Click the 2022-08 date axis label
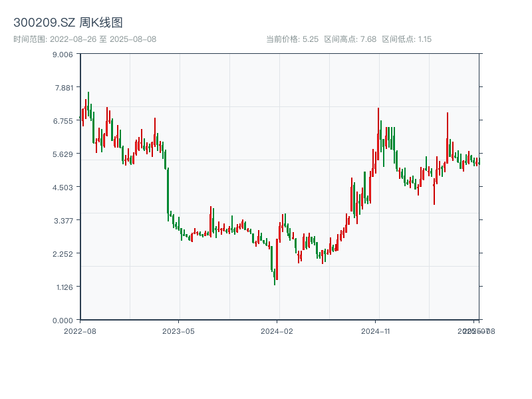This screenshot has width=532, height=399. point(80,331)
